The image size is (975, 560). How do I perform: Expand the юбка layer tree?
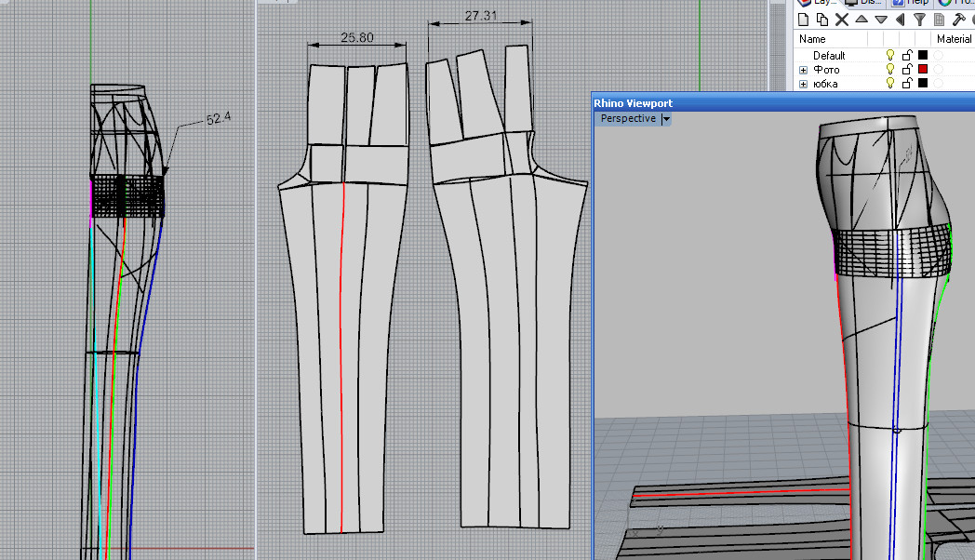click(804, 84)
